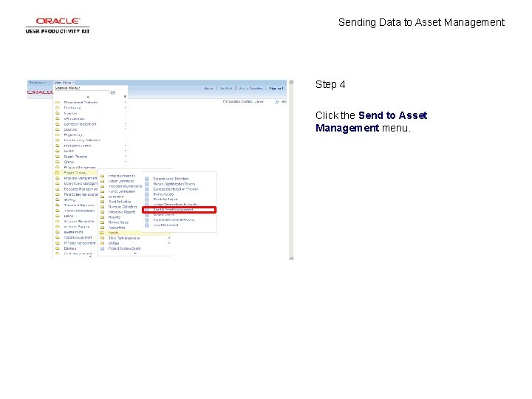The image size is (532, 399).
Task: Click the menu sort order icon
Action: (x=125, y=96)
